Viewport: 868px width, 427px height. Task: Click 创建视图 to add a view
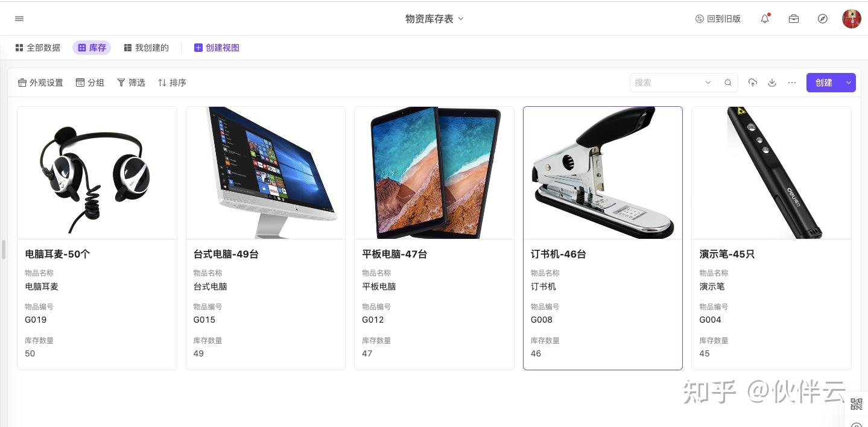(217, 48)
